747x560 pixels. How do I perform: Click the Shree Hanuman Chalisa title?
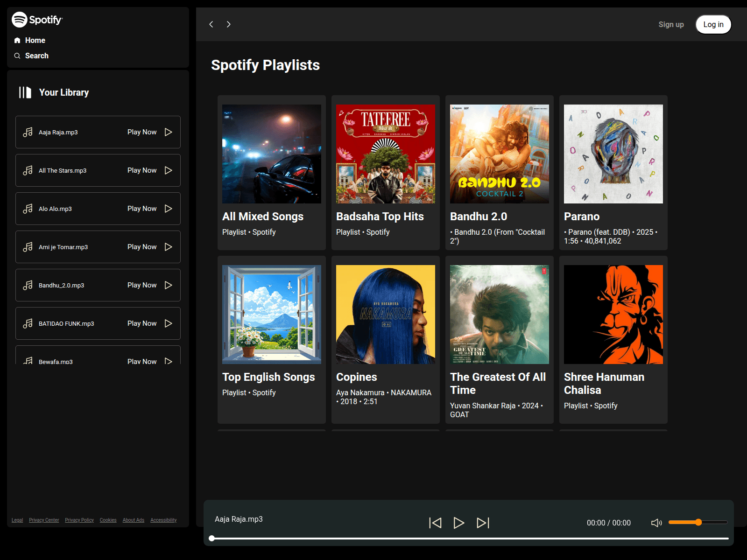pos(604,384)
